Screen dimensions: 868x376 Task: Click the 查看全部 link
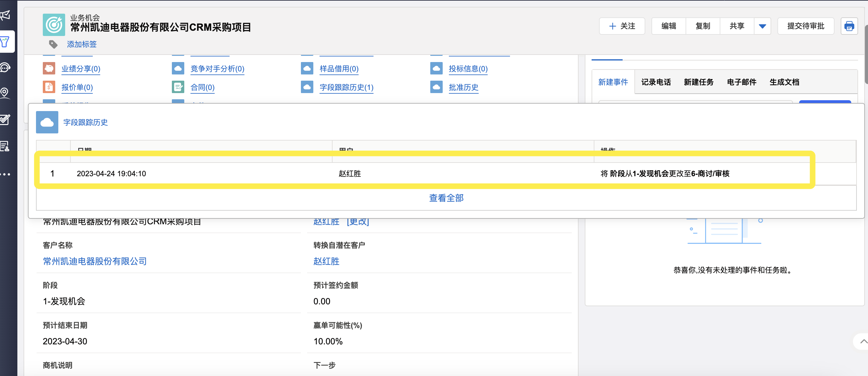[x=446, y=198]
